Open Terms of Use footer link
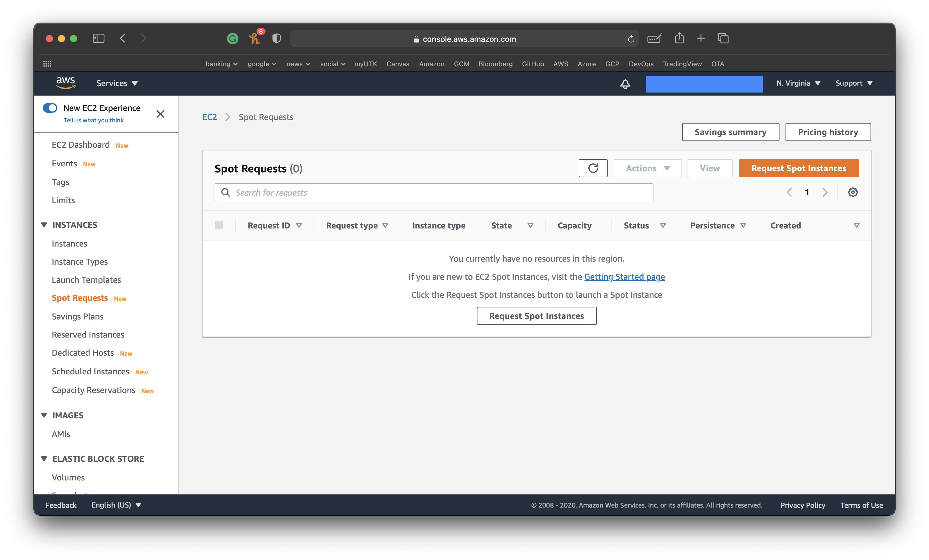929x560 pixels. [x=861, y=505]
